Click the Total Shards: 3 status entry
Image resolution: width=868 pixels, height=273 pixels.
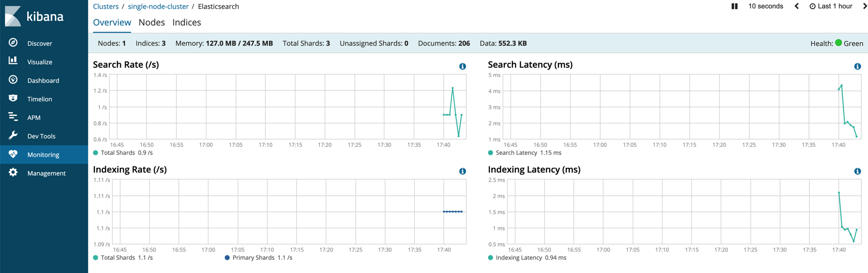tap(306, 43)
